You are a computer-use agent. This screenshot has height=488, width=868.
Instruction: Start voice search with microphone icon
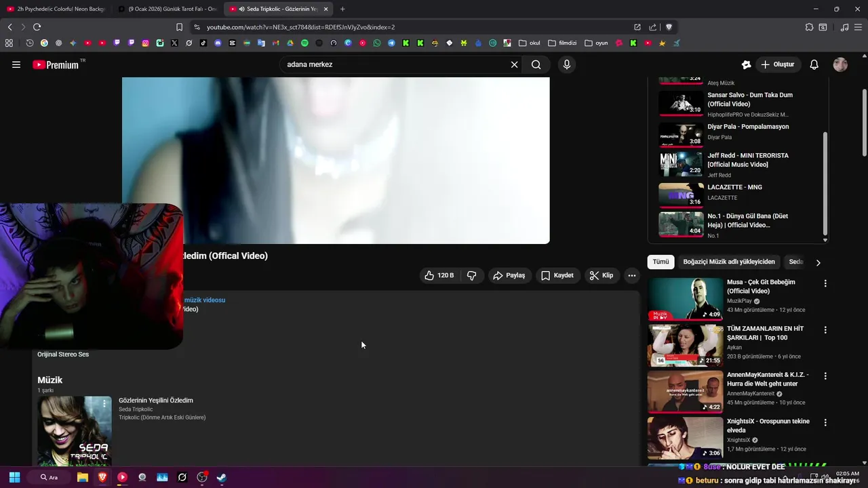pos(566,64)
